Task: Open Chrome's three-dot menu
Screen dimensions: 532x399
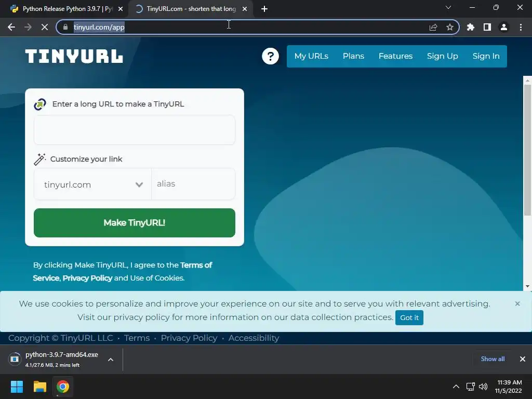Action: pyautogui.click(x=521, y=27)
